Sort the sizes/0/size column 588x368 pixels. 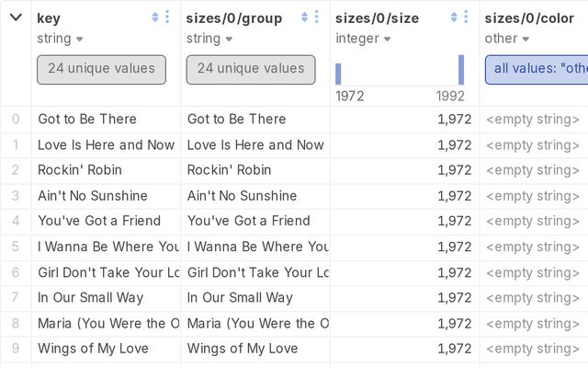point(454,17)
